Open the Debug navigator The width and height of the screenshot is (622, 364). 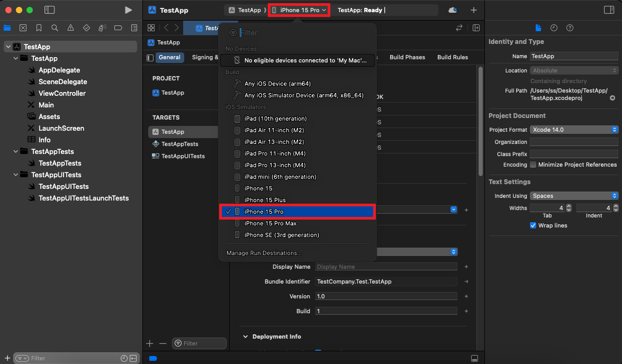(x=102, y=28)
